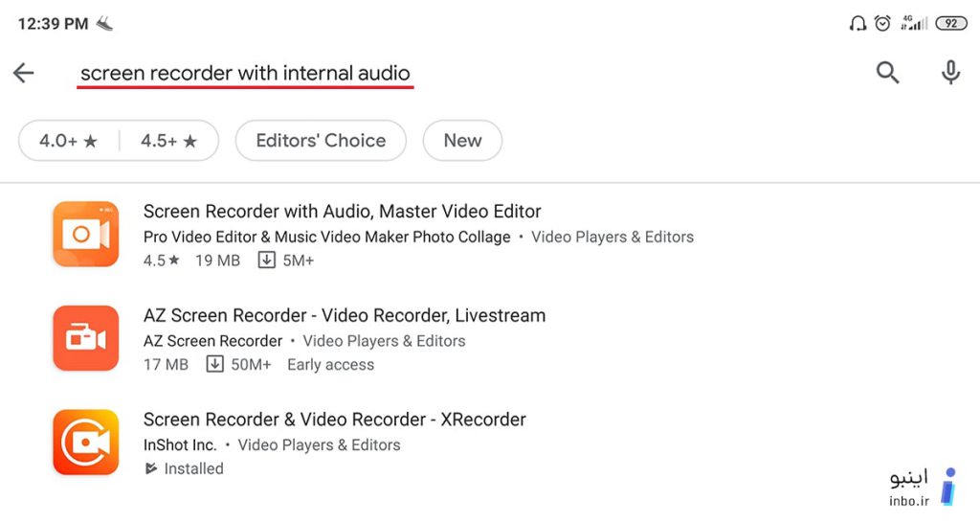Viewport: 980px width, 523px height.
Task: Filter by Editors' Choice chip
Action: pos(321,141)
